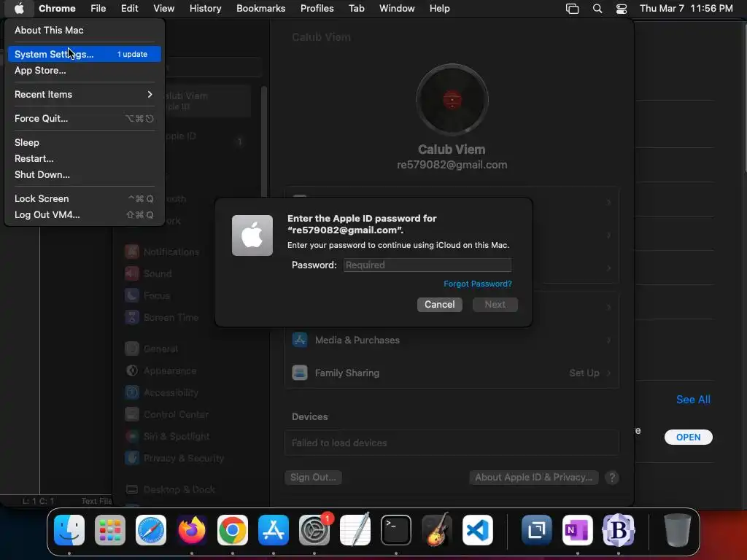This screenshot has width=747, height=560.
Task: Open Privacy & Security in sidebar
Action: pyautogui.click(x=174, y=459)
